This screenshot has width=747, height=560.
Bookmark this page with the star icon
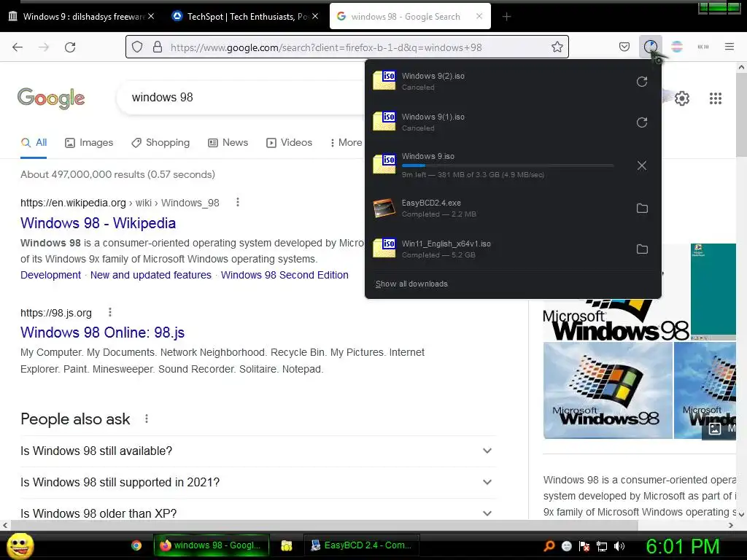tap(557, 47)
